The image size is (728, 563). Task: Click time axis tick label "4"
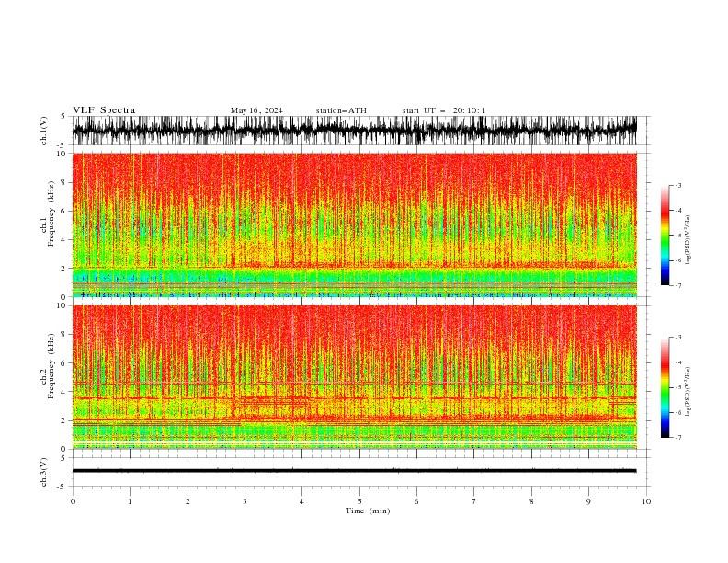(x=301, y=501)
